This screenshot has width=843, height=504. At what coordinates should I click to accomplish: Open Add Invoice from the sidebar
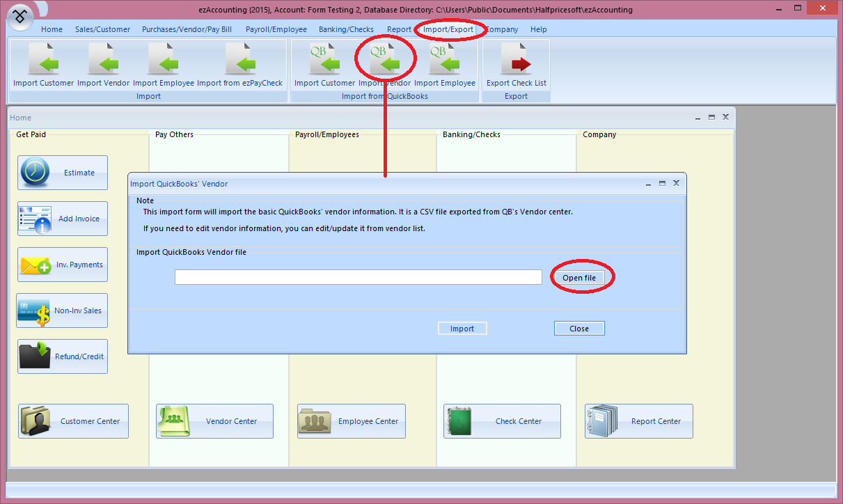62,219
